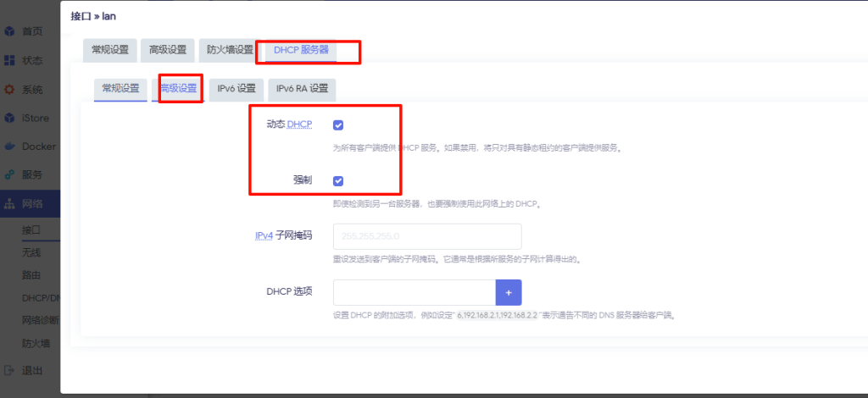Select 无线 submenu item
This screenshot has height=398, width=868.
pyautogui.click(x=31, y=252)
